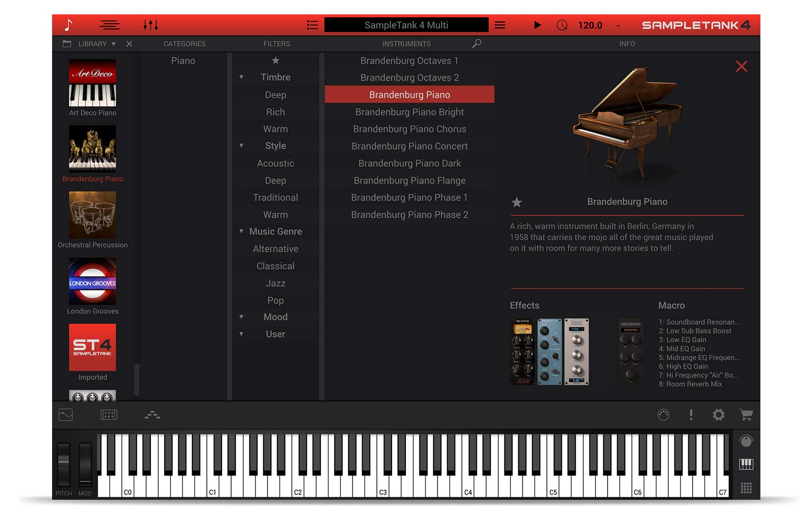Open the Library dropdown
Screen dimensions: 812x516
(x=114, y=43)
